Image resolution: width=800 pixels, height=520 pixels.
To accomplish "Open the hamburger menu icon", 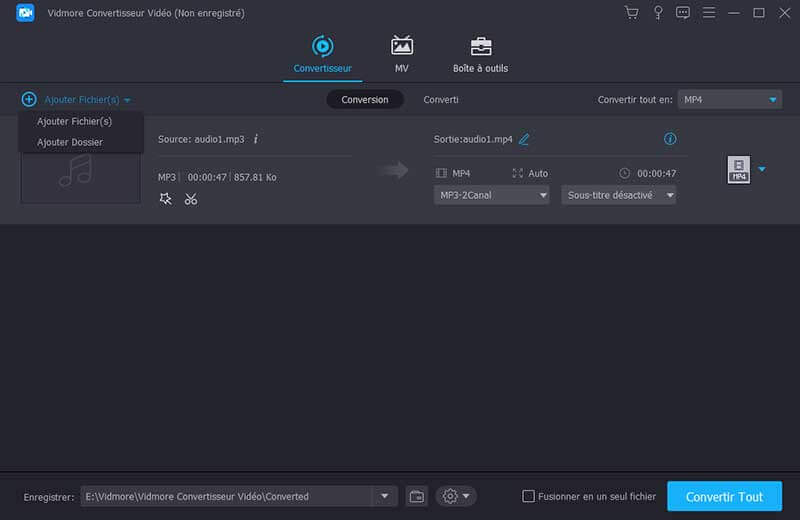I will point(709,13).
